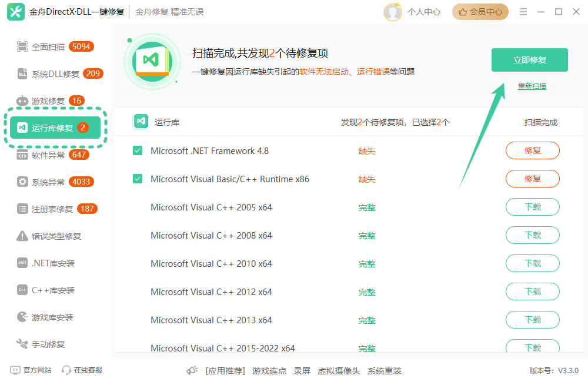Image resolution: width=588 pixels, height=382 pixels.
Task: Open the 系统DLL修复 section
Action: 55,74
